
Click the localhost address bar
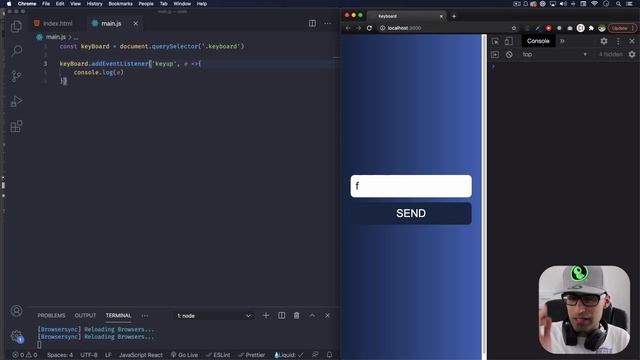coord(445,28)
